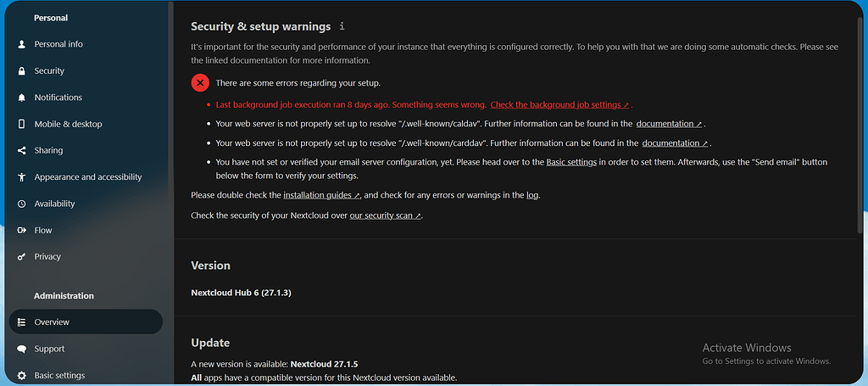Click the Support chat bubble icon
The width and height of the screenshot is (868, 386).
pos(21,349)
